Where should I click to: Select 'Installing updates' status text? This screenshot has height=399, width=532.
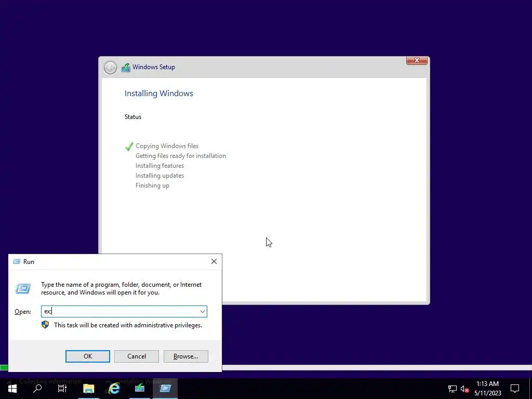[159, 176]
